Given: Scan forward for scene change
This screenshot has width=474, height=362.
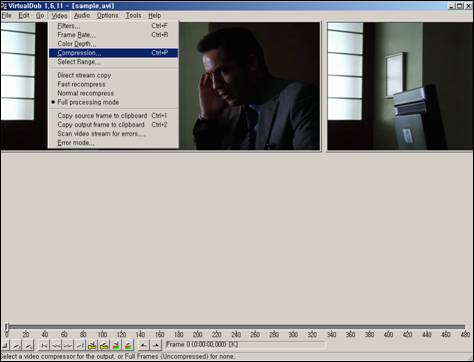Looking at the screenshot, I should (x=128, y=345).
